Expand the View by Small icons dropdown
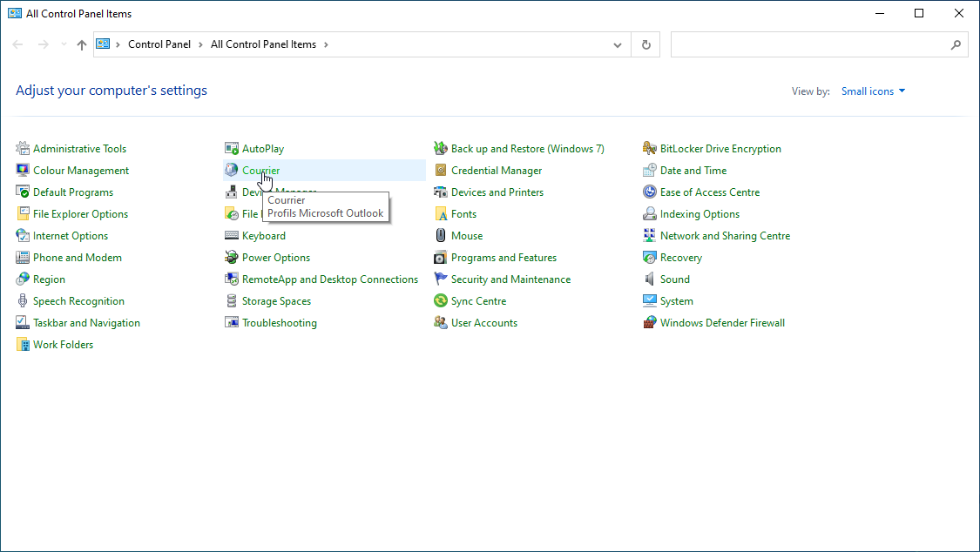The height and width of the screenshot is (552, 980). pyautogui.click(x=873, y=91)
